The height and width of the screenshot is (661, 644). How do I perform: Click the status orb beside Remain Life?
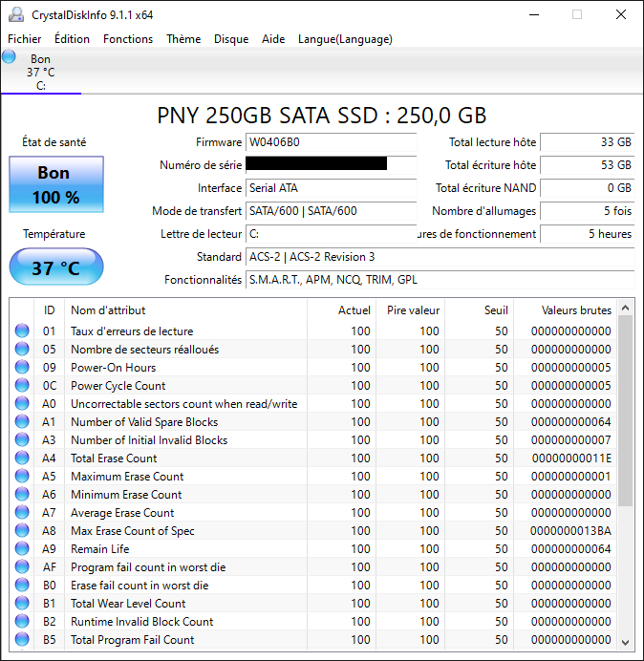coord(22,549)
